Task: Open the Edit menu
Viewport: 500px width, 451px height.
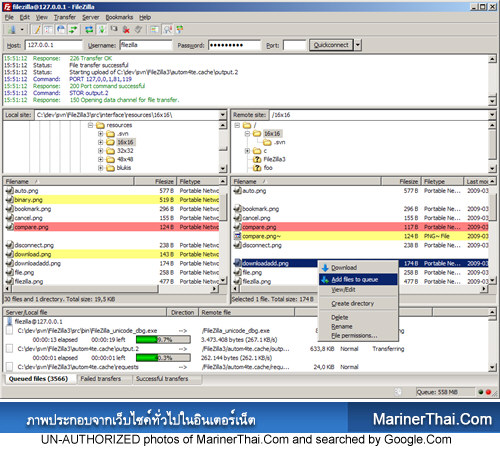Action: 24,17
